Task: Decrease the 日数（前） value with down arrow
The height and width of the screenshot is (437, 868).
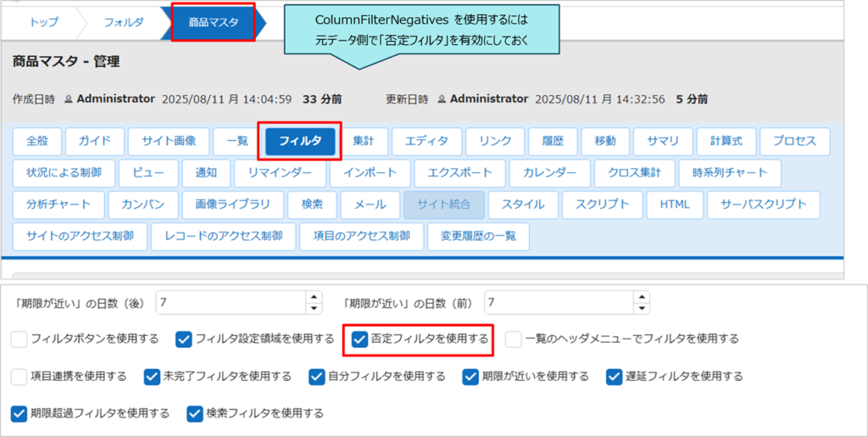Action: [x=643, y=309]
